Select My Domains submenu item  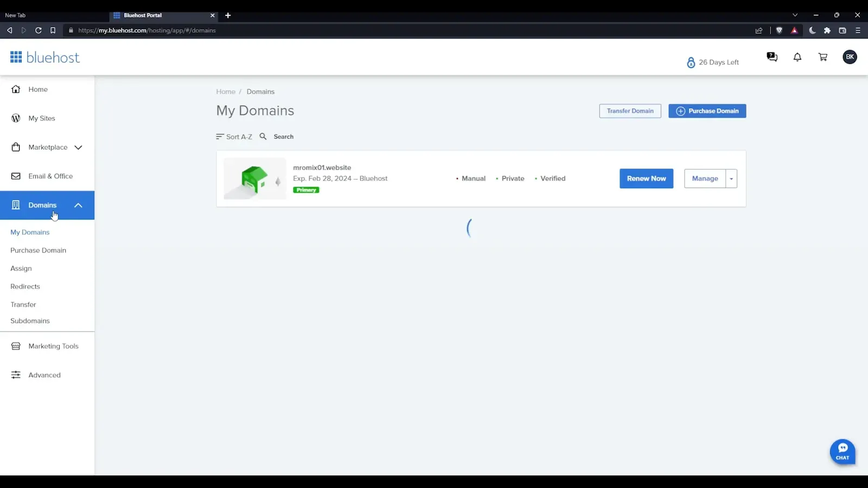(x=30, y=232)
